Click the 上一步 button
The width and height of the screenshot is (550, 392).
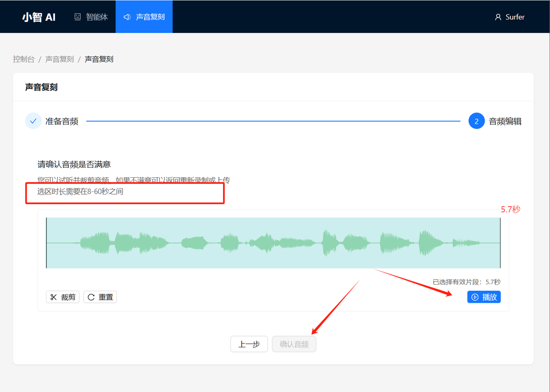pyautogui.click(x=249, y=344)
